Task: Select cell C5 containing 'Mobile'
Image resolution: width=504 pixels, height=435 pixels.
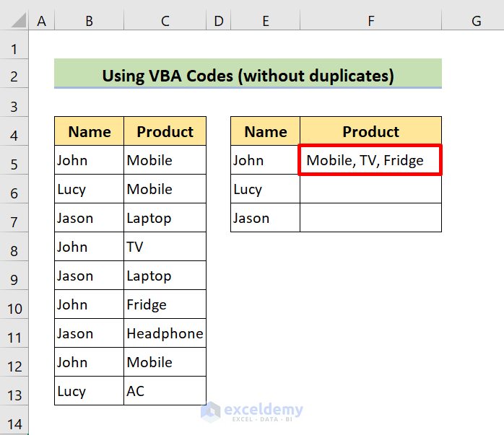Action: tap(165, 160)
